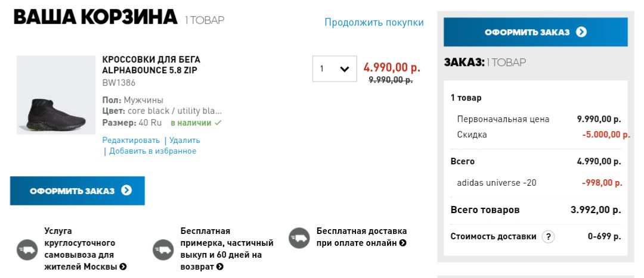This screenshot has width=644, height=278.
Task: Click the arrow icon on right Оформить заказ button
Action: tap(581, 32)
